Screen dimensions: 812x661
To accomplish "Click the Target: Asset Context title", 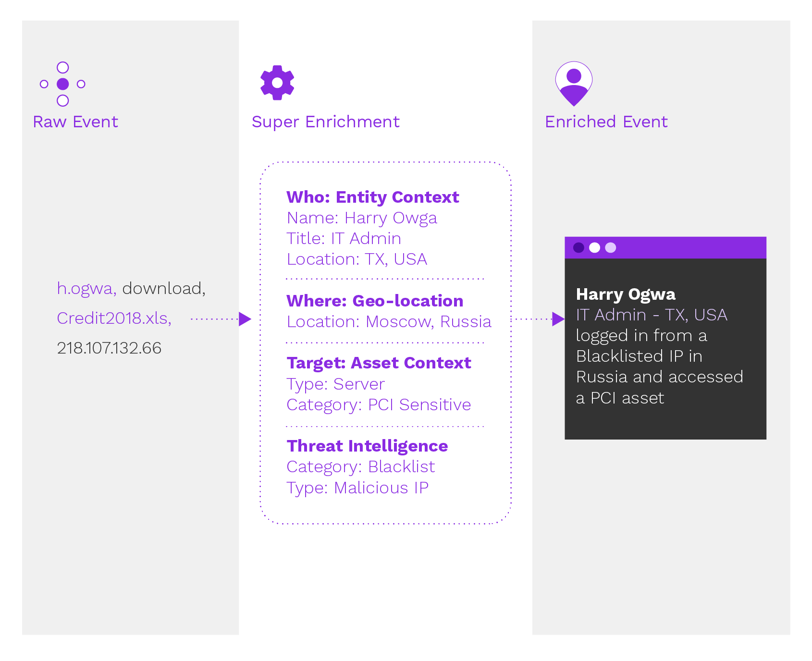I will [379, 363].
